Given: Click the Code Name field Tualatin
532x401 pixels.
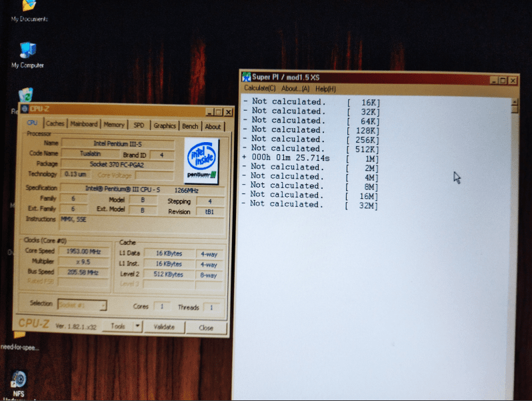Looking at the screenshot, I should coord(90,154).
